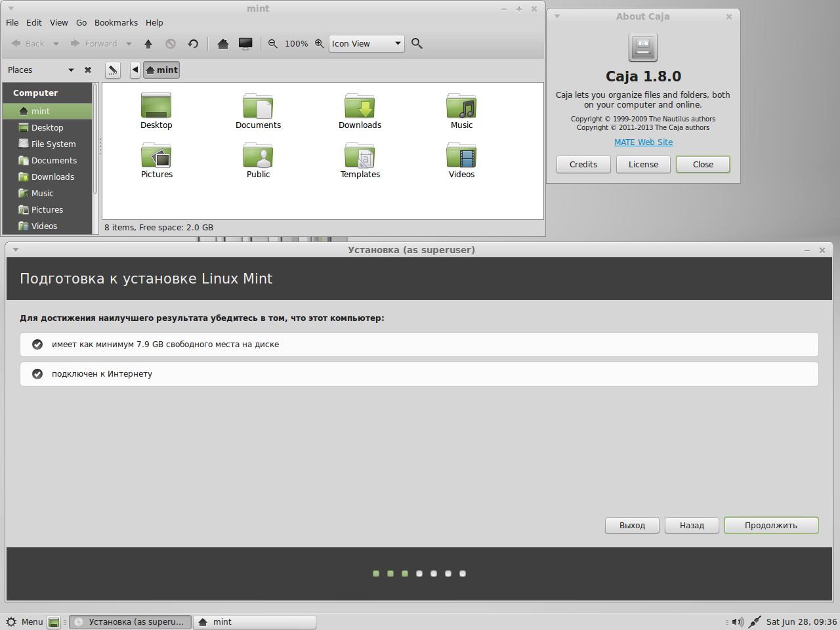Image resolution: width=840 pixels, height=630 pixels.
Task: Open the Bookmarks menu
Action: click(116, 22)
